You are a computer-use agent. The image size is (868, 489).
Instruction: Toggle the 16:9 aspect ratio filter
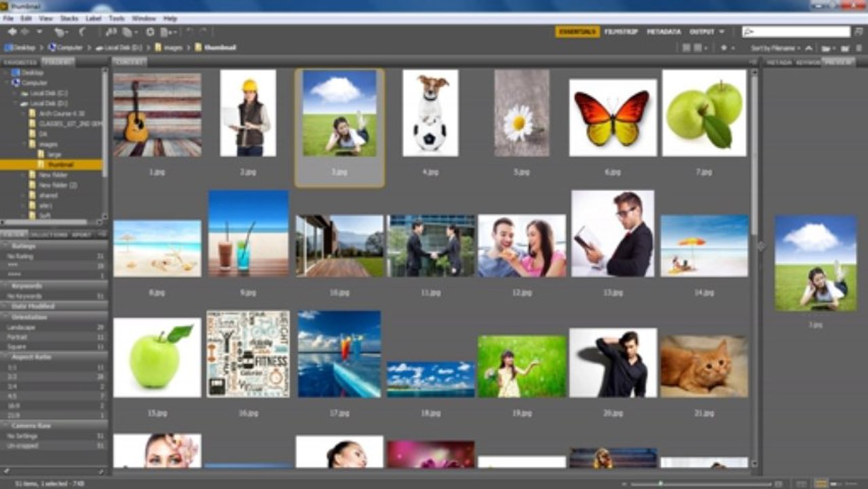point(54,405)
